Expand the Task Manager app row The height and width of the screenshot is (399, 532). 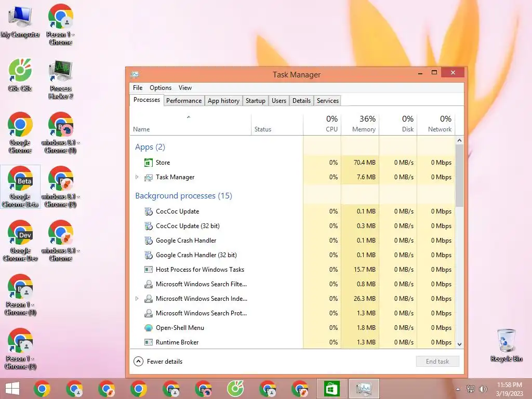tap(137, 177)
